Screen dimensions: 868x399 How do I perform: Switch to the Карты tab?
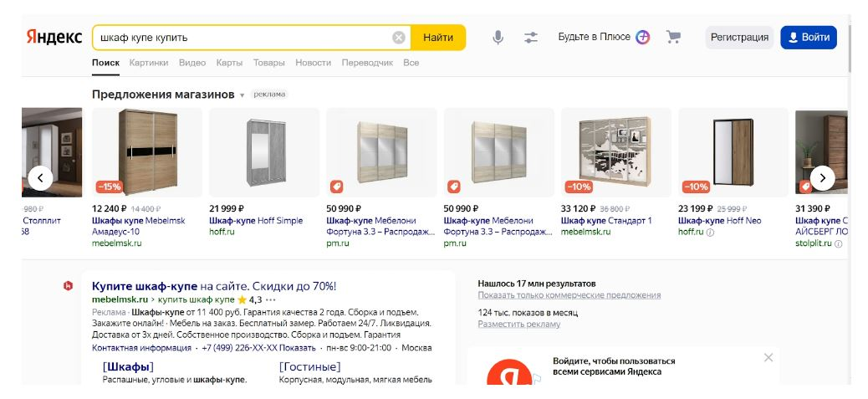pos(229,63)
